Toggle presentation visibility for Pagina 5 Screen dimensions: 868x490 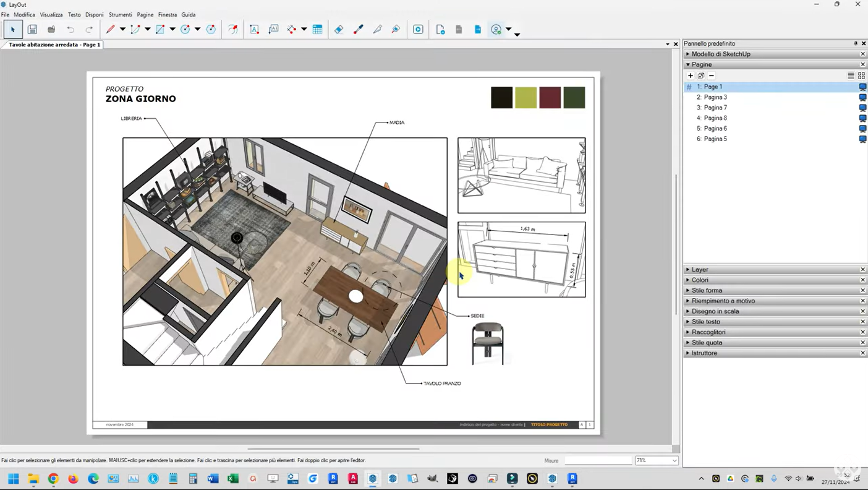coord(862,139)
